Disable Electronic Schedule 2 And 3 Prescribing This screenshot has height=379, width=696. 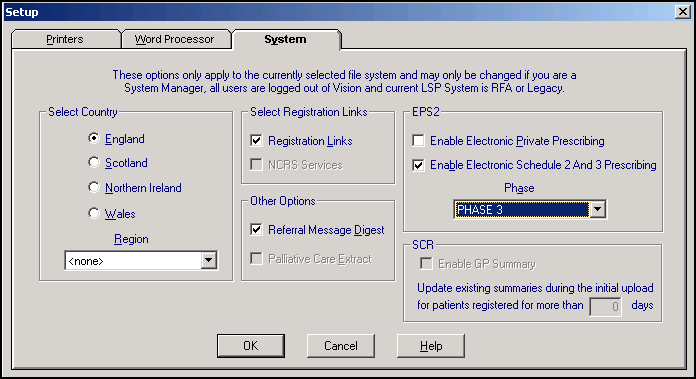pos(418,165)
